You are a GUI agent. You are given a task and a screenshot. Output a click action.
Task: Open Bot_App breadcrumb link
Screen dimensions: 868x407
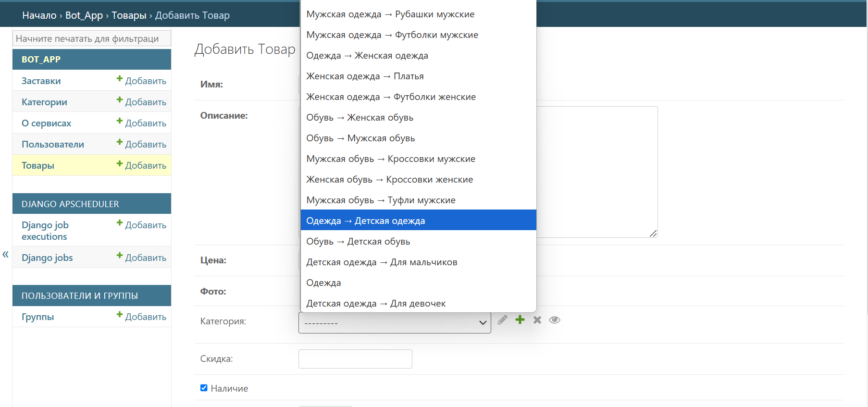(84, 15)
